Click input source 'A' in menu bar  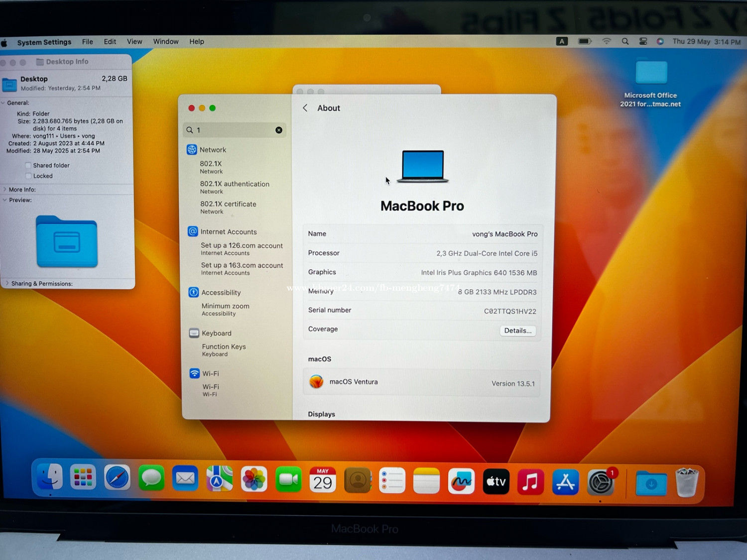[562, 41]
